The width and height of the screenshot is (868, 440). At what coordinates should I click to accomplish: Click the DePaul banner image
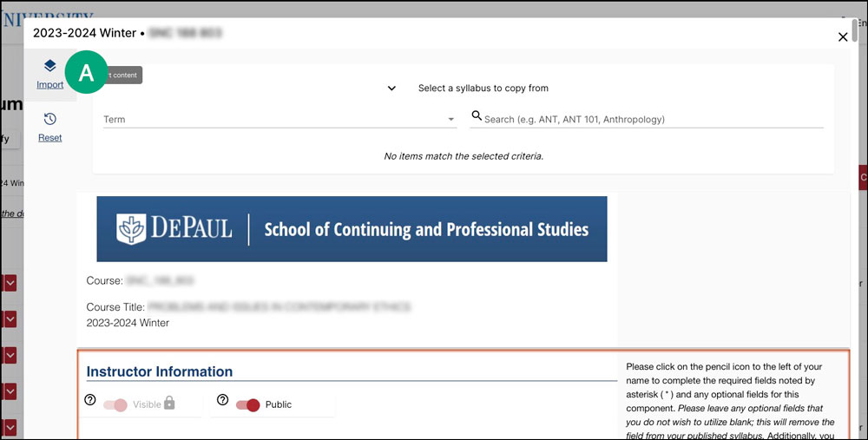[352, 228]
